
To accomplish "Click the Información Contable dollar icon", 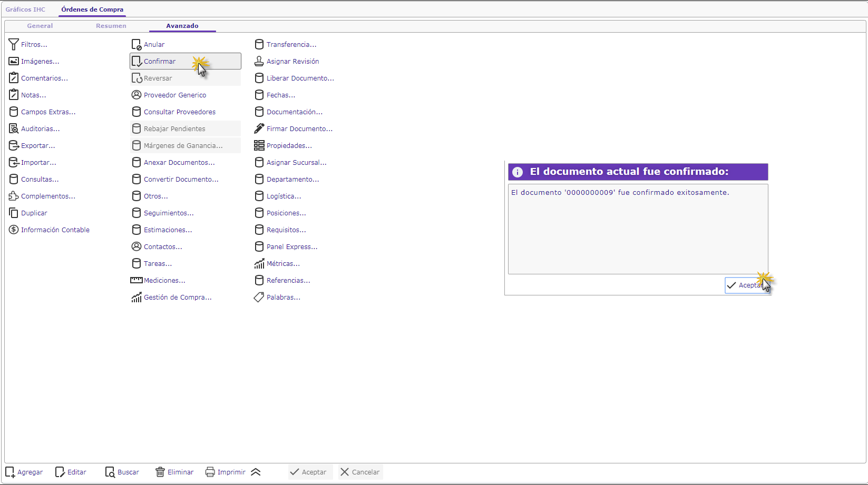I will [x=14, y=230].
